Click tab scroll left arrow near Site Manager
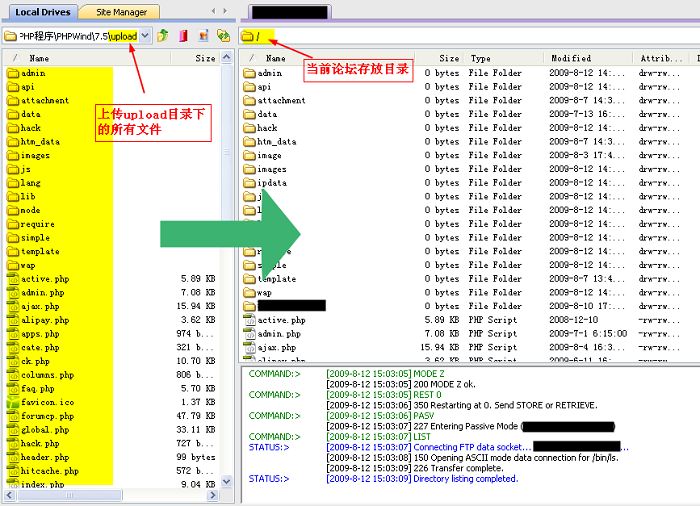 [x=213, y=11]
